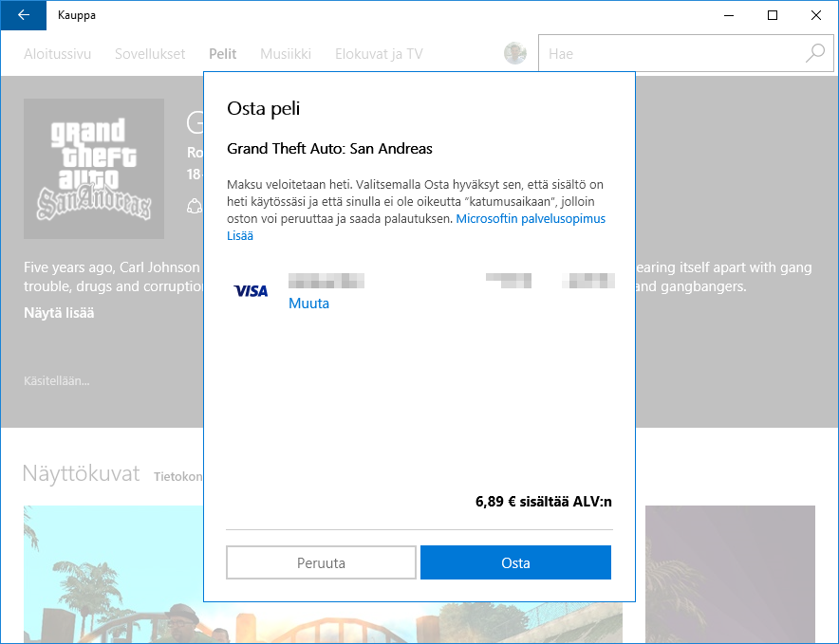Click the back arrow in title bar
This screenshot has height=644, width=839.
(24, 15)
